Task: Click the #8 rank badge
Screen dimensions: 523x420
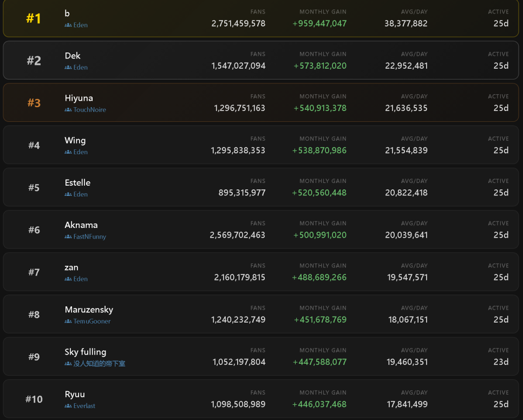Action: click(x=34, y=314)
